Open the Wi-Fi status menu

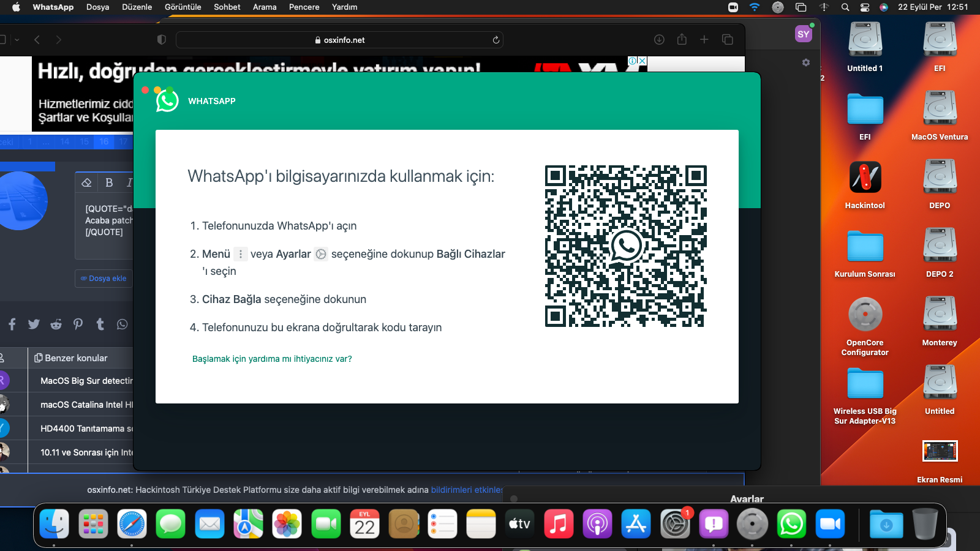[755, 7]
